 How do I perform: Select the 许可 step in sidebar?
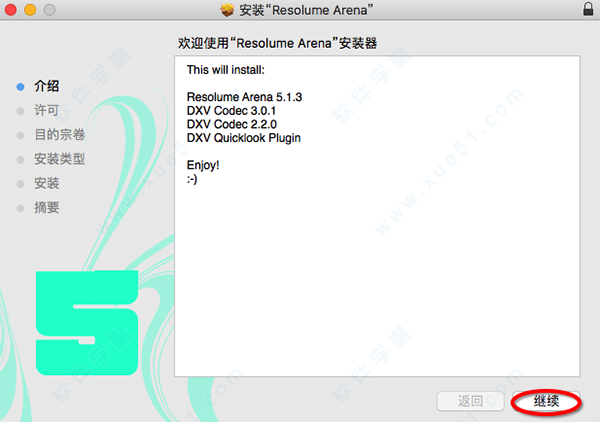point(46,110)
